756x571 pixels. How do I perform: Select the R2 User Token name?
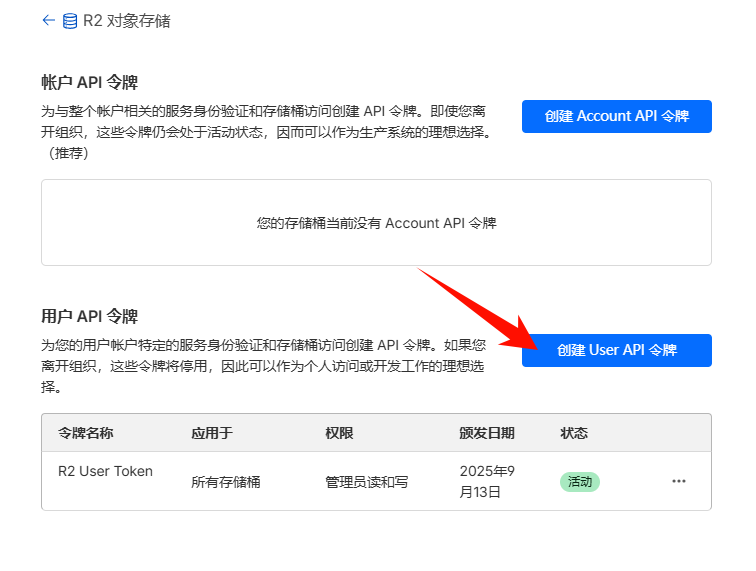click(105, 471)
